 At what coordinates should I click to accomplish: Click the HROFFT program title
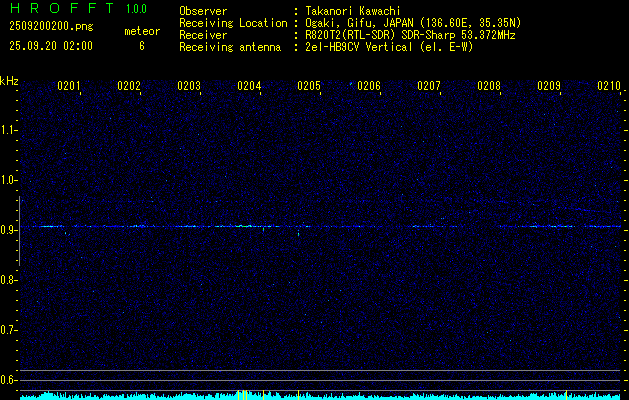pos(62,8)
